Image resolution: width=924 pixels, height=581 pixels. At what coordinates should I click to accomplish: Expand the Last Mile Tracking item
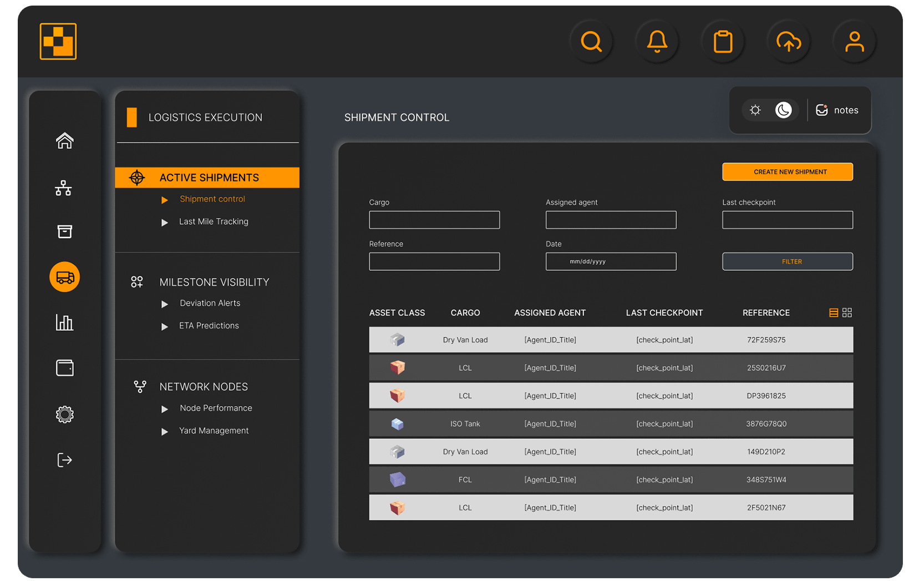pyautogui.click(x=214, y=221)
